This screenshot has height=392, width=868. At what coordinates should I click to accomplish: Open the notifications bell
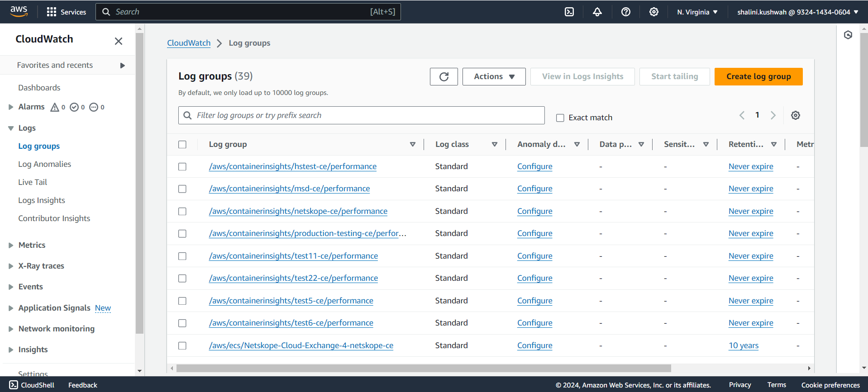(x=597, y=12)
